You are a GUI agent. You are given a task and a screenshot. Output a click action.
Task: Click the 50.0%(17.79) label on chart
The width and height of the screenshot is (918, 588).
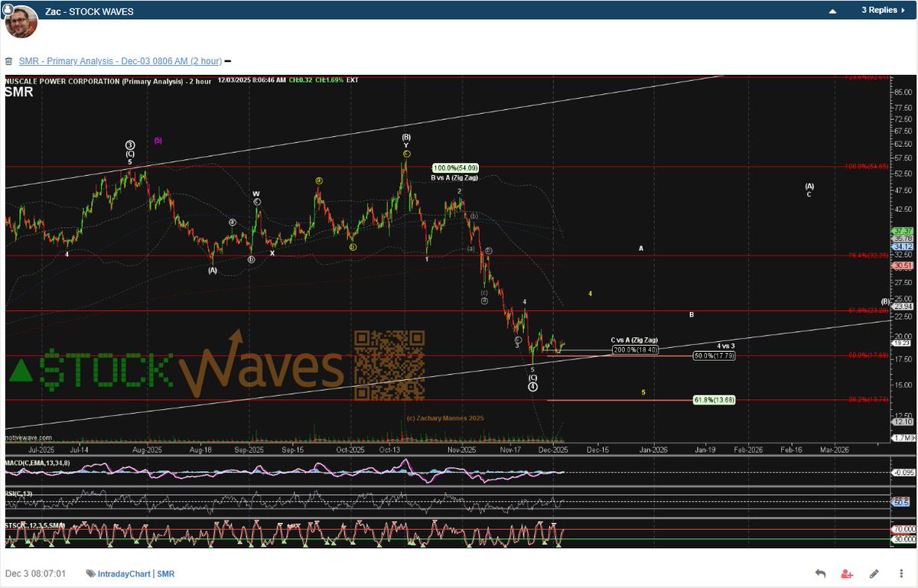(714, 356)
